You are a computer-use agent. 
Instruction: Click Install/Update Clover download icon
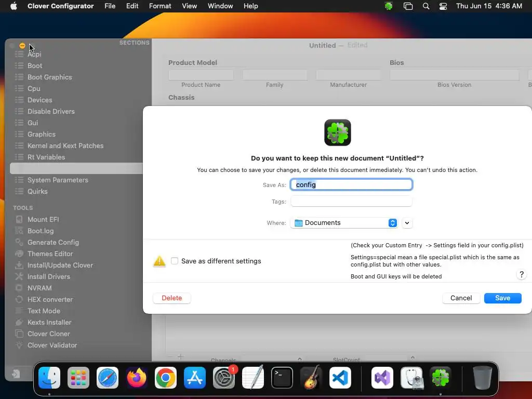click(19, 265)
